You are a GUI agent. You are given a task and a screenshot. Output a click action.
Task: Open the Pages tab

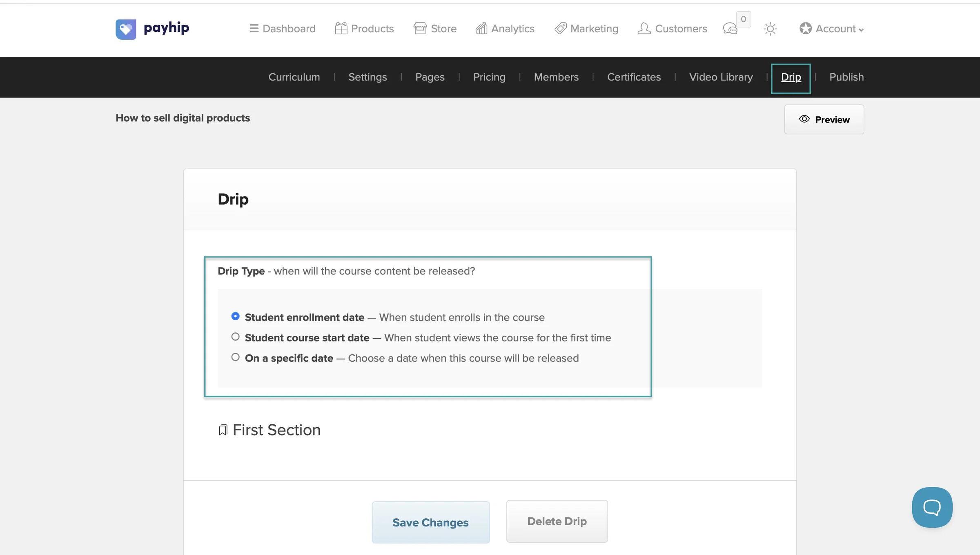tap(430, 77)
